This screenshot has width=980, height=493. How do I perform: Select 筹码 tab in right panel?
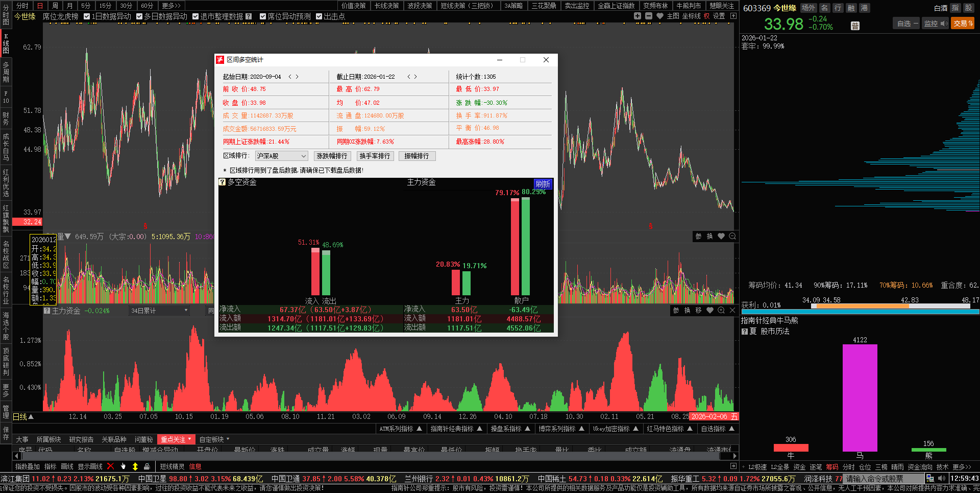pyautogui.click(x=832, y=467)
